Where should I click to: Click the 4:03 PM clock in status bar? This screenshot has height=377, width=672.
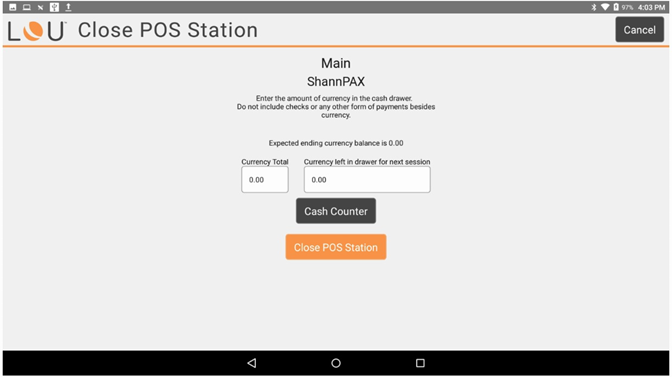[x=651, y=7]
